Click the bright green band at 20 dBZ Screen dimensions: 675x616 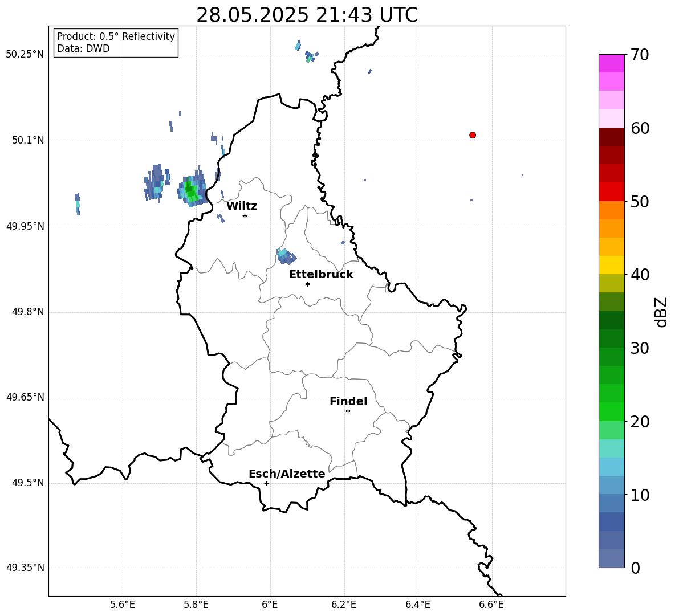pos(612,412)
